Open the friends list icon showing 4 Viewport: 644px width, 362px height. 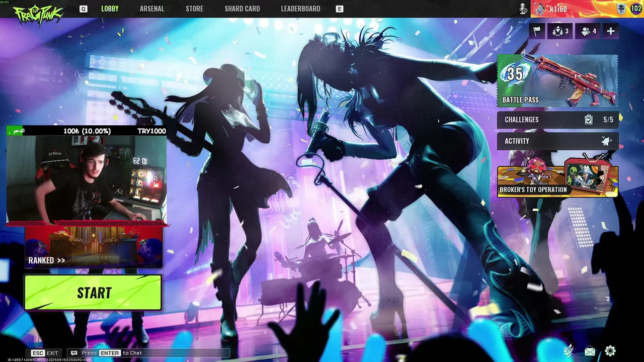point(588,31)
